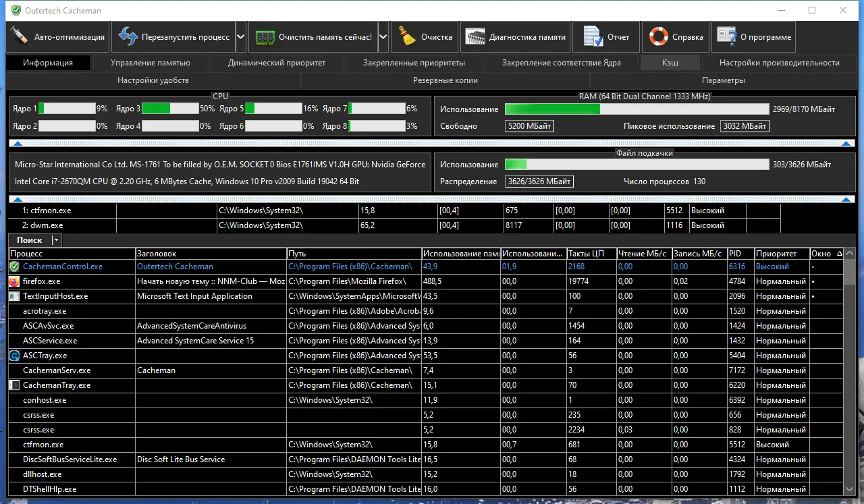This screenshot has width=864, height=504.
Task: Open Управление памятью tab
Action: tap(151, 63)
